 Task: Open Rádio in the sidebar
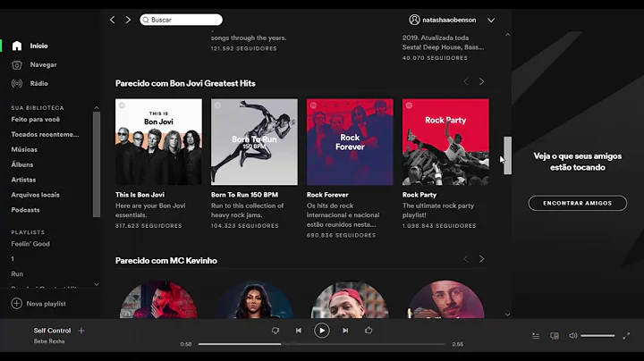coord(39,84)
